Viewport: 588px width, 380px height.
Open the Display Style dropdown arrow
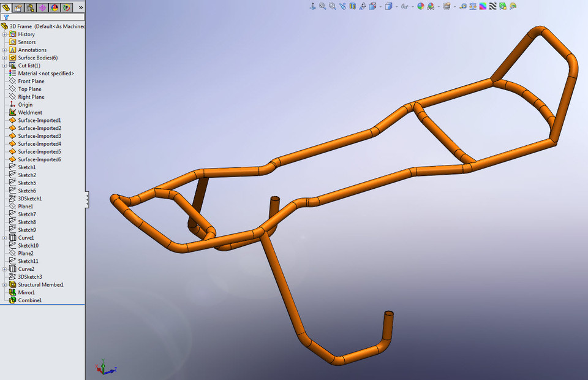396,5
